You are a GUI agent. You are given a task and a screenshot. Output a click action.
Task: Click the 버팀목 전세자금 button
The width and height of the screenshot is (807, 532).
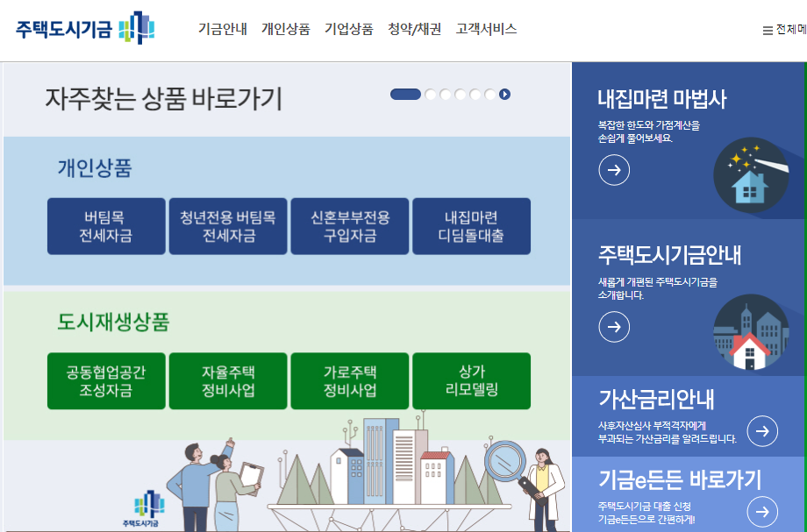(x=106, y=226)
